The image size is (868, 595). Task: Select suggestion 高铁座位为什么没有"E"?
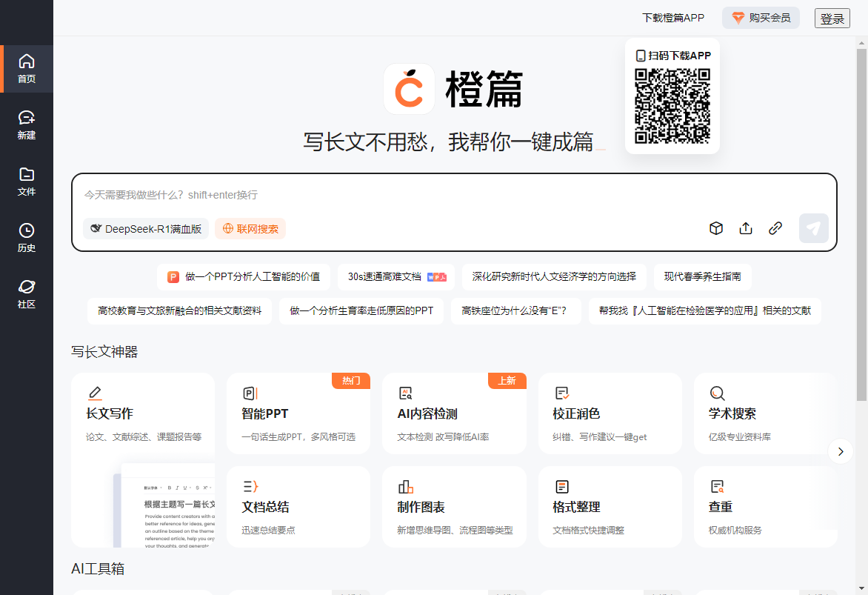coord(516,310)
